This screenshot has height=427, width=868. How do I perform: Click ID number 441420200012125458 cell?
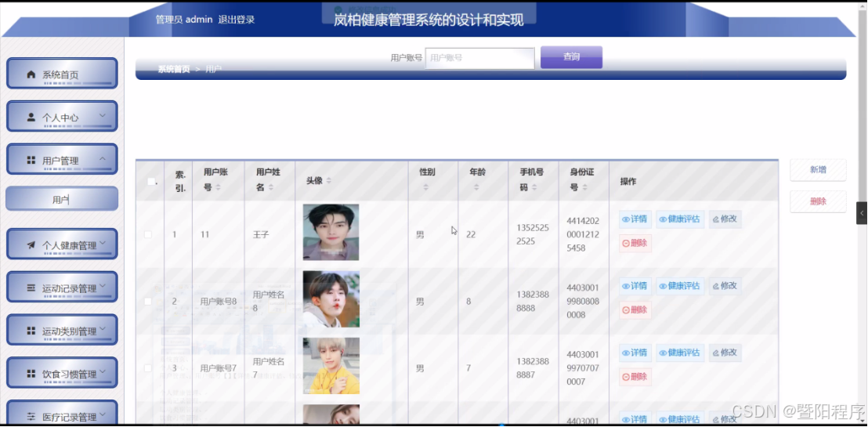pos(584,234)
